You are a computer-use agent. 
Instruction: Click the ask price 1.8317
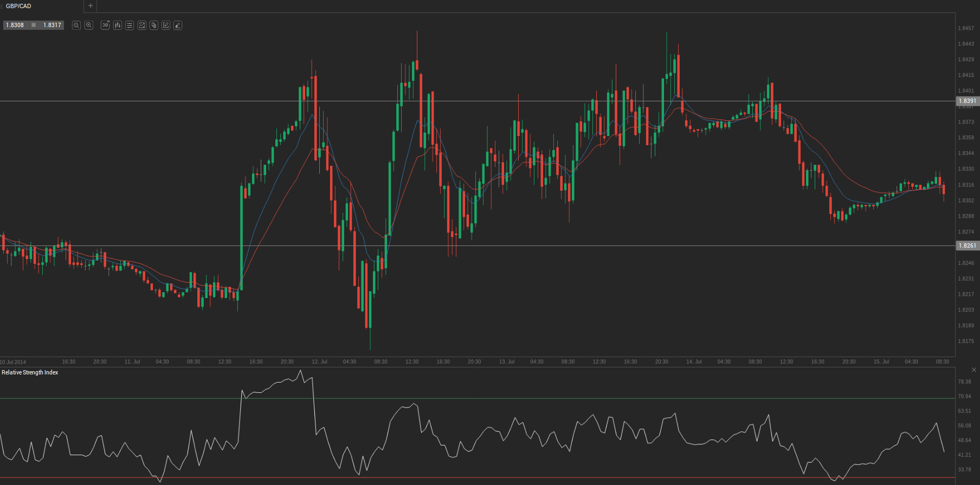click(x=52, y=25)
